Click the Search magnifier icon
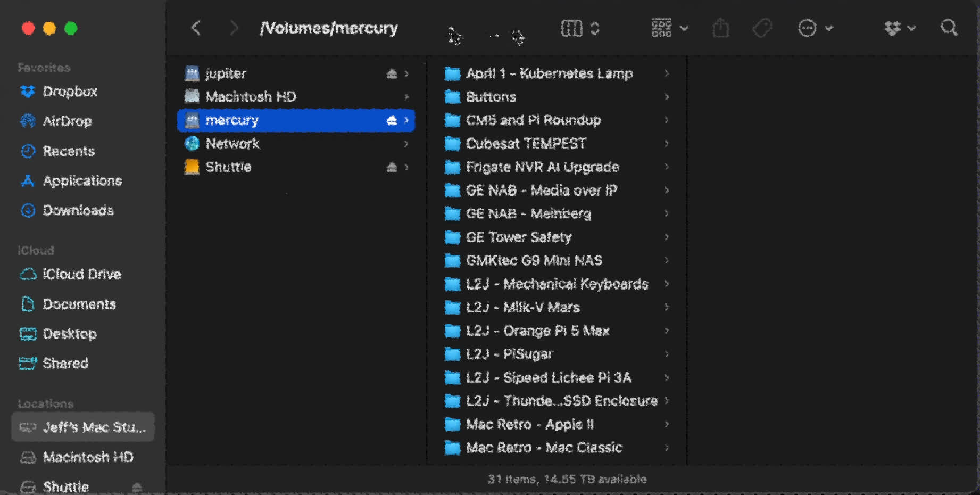Screen dimensions: 980x495 [x=949, y=28]
